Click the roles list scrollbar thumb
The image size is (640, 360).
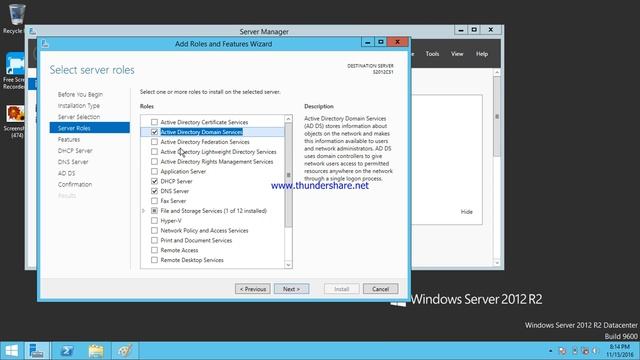(289, 175)
